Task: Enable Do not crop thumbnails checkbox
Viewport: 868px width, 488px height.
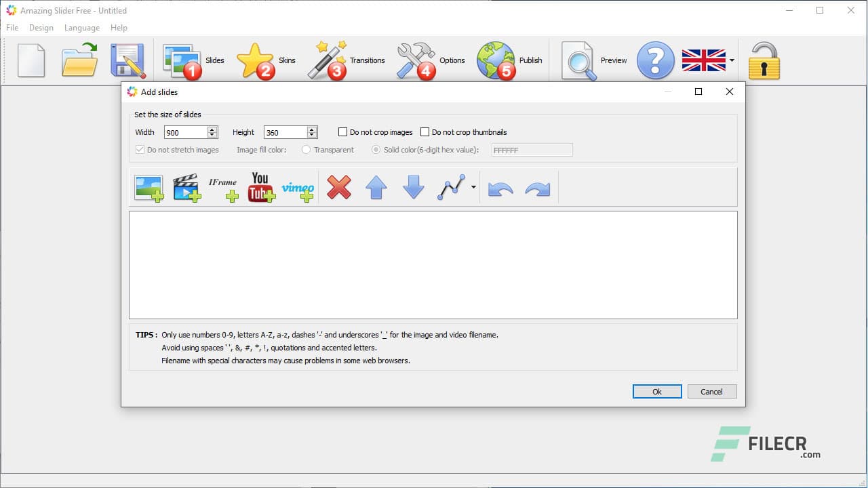Action: click(425, 132)
